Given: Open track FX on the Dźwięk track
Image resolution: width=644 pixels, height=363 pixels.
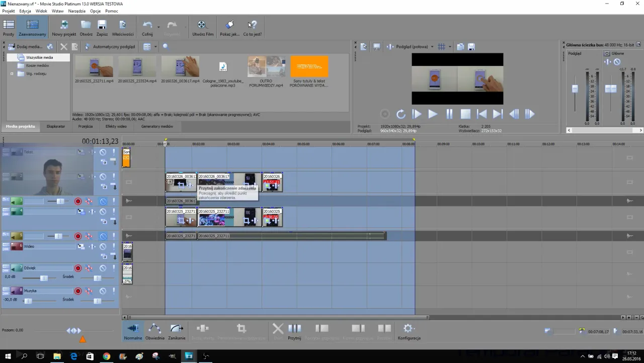Looking at the screenshot, I should [x=89, y=268].
